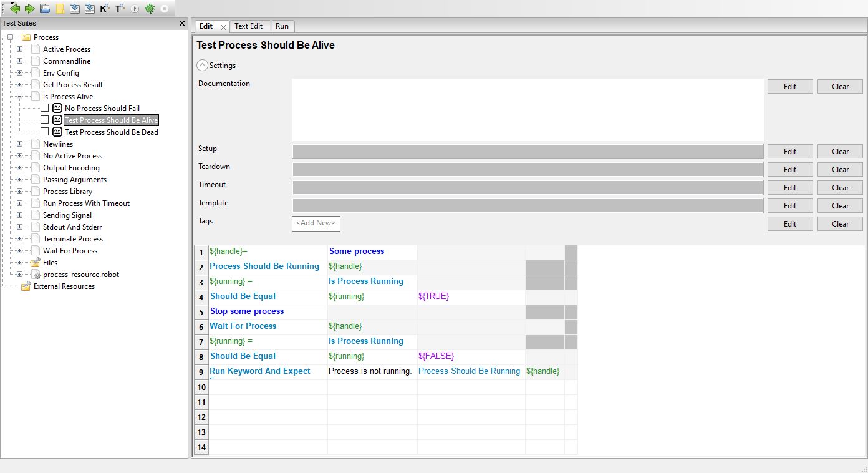Click file icon next to Active Process
Viewport: 868px width, 473px height.
coord(36,49)
